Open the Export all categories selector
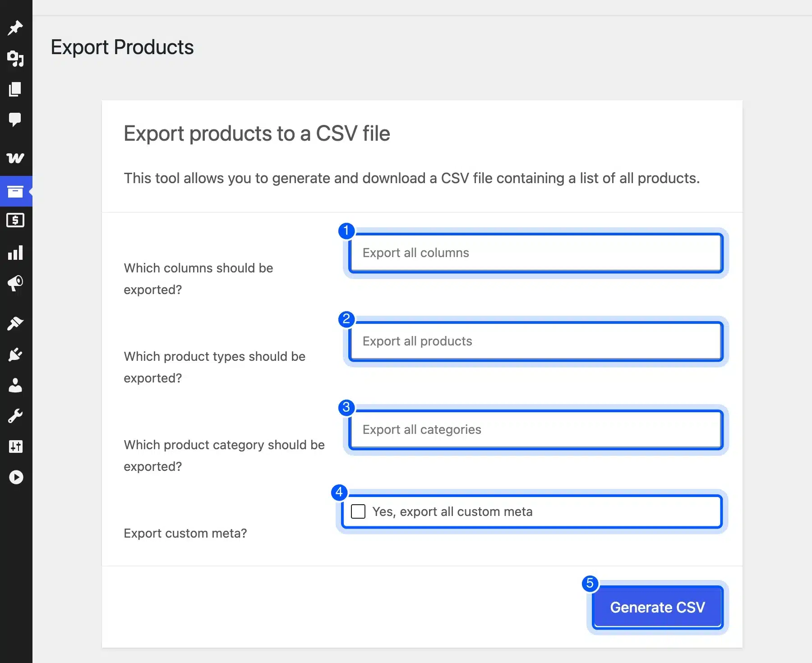812x663 pixels. pyautogui.click(x=536, y=429)
